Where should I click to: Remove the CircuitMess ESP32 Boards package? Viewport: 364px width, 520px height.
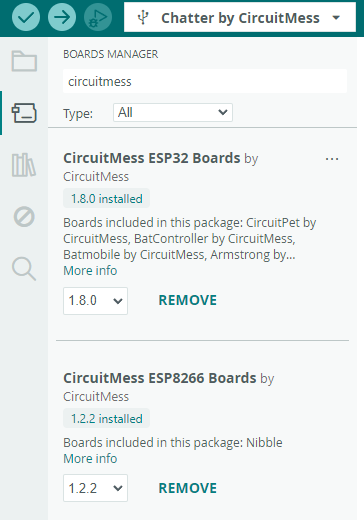coord(188,300)
